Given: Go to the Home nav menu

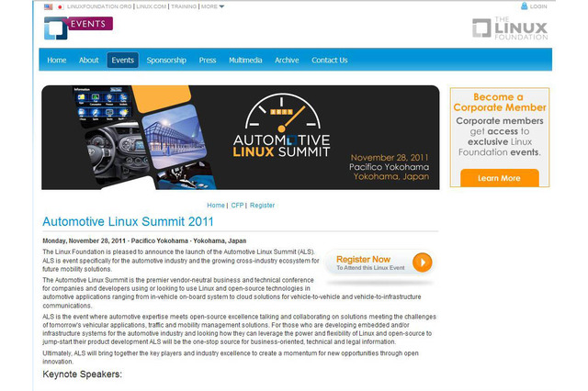Looking at the screenshot, I should pos(57,60).
